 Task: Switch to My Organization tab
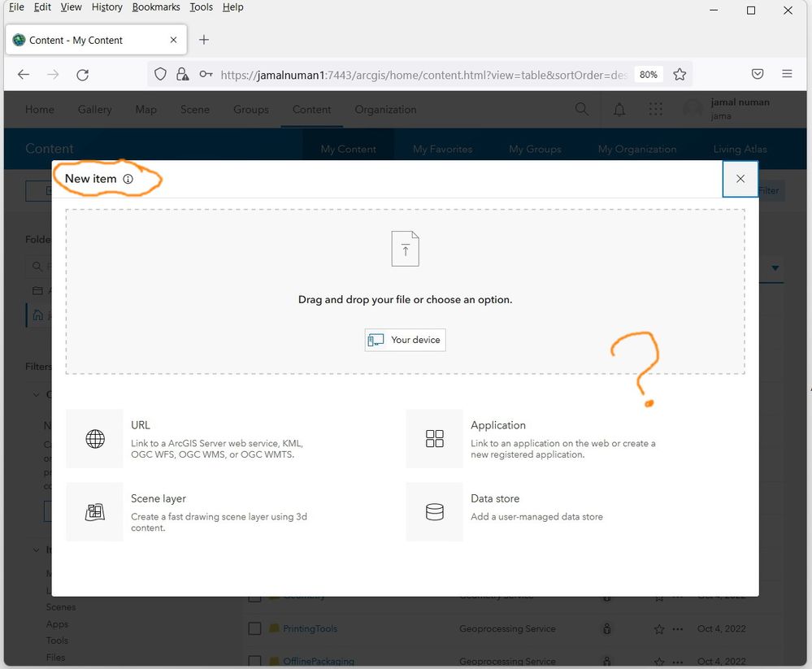tap(637, 149)
